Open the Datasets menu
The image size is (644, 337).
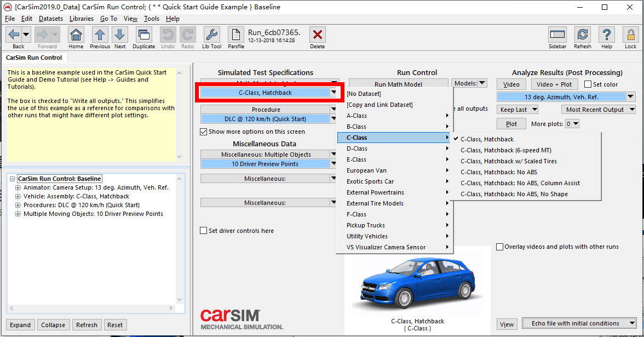pos(51,19)
